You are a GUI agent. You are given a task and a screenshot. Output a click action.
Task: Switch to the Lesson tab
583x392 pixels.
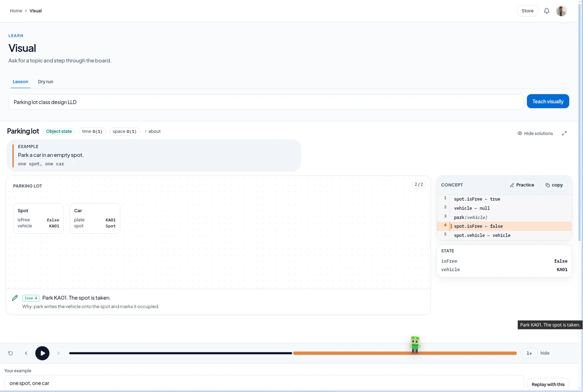pos(20,82)
